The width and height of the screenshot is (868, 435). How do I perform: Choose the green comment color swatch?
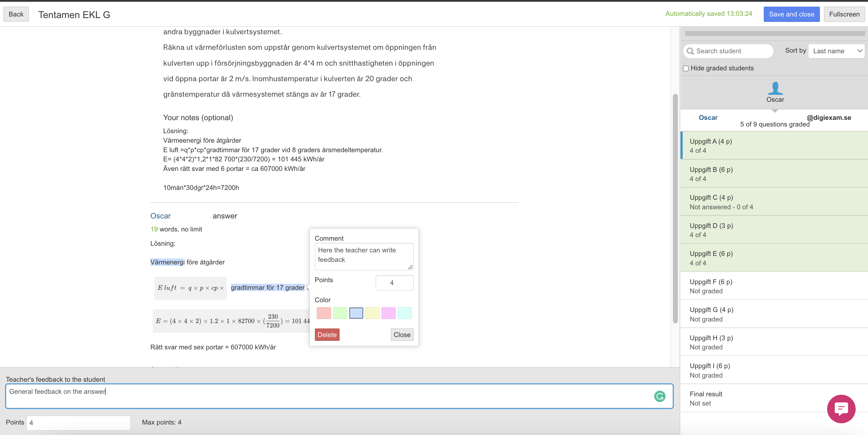pos(340,313)
